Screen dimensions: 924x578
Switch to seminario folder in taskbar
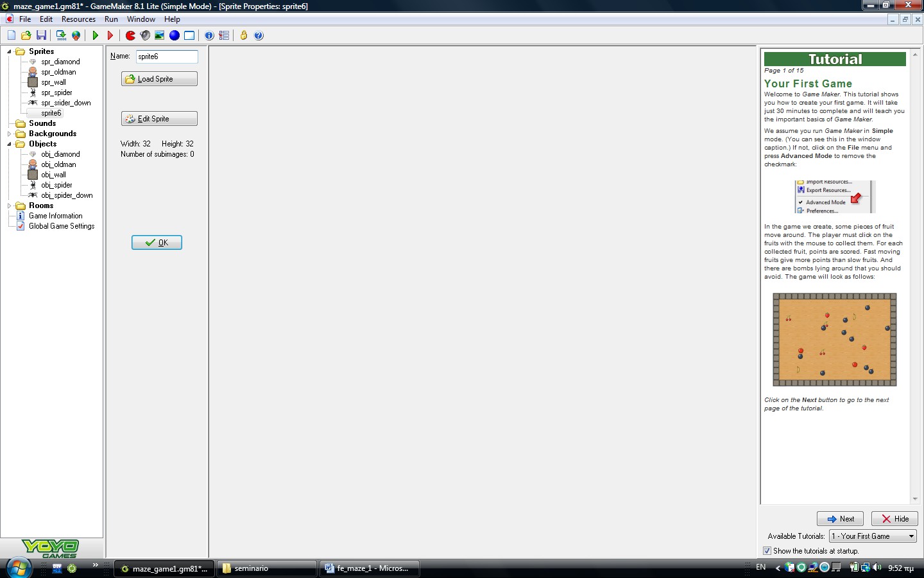pos(267,568)
